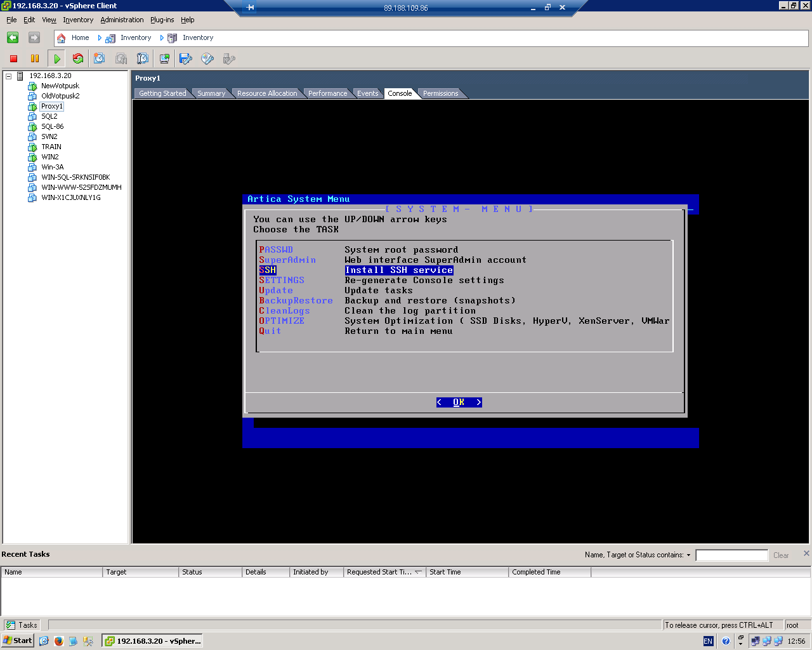Open the View menu
The height and width of the screenshot is (650, 812).
click(x=49, y=20)
